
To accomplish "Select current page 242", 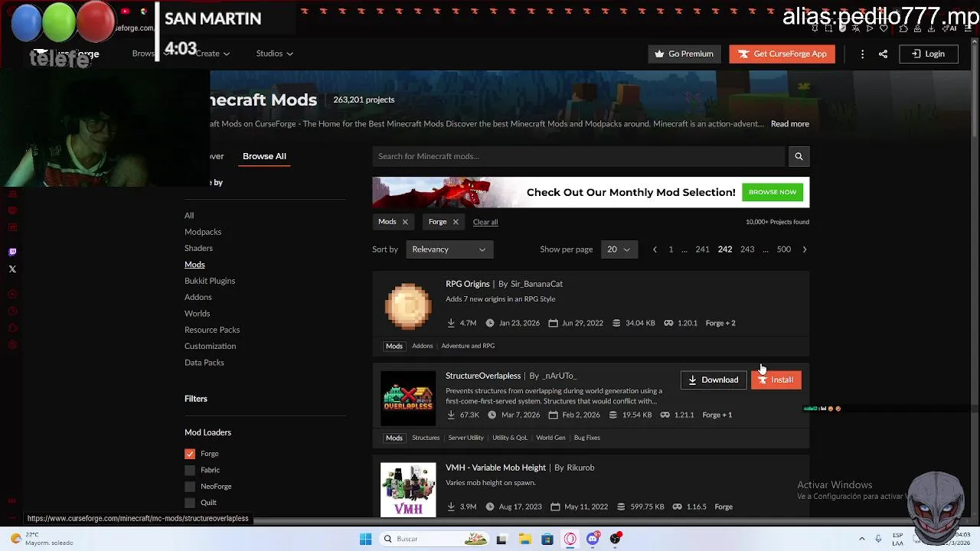I will pyautogui.click(x=725, y=249).
